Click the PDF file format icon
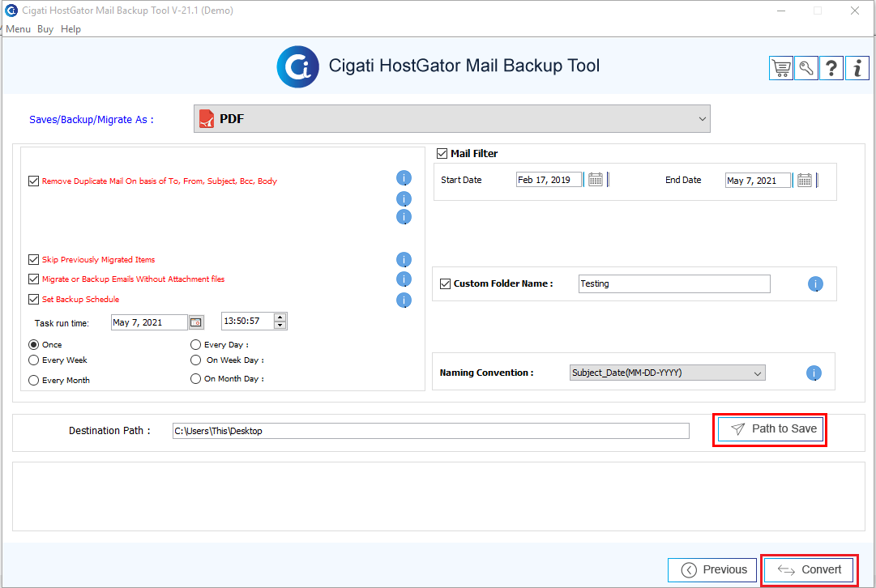The width and height of the screenshot is (876, 588). pyautogui.click(x=207, y=119)
